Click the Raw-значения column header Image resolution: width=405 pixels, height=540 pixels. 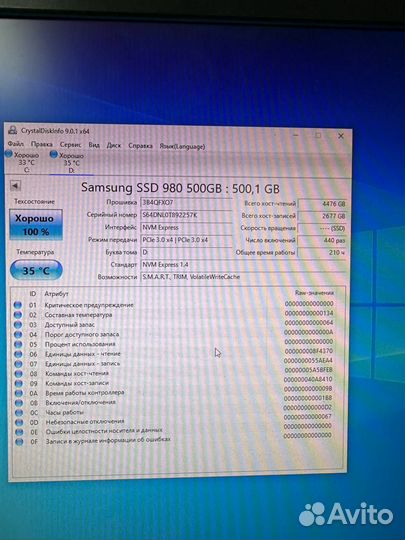tap(314, 293)
